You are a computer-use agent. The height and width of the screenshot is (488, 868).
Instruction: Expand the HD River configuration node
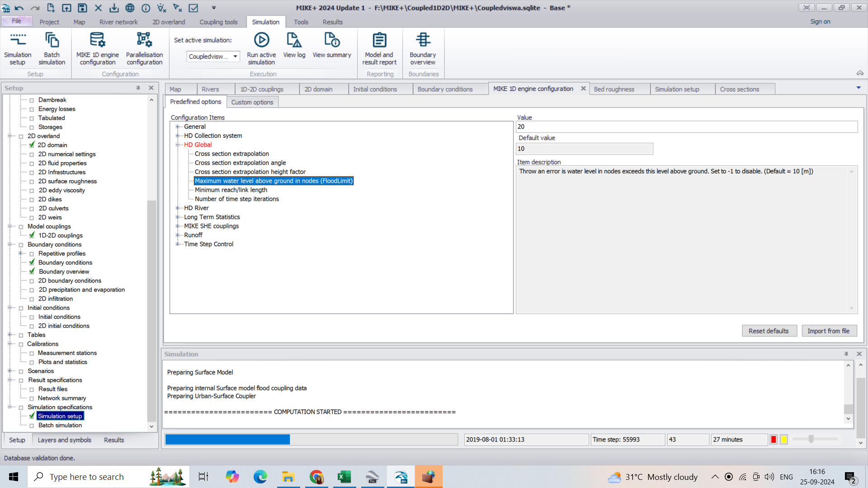pyautogui.click(x=178, y=208)
